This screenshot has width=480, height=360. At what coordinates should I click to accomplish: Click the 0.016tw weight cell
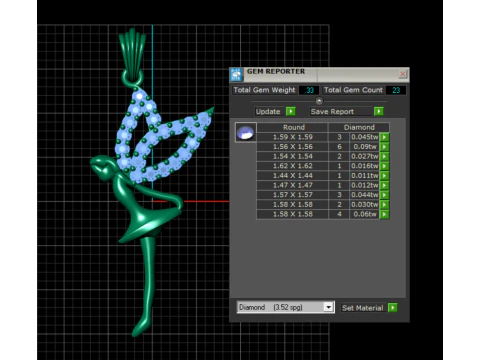pos(365,166)
